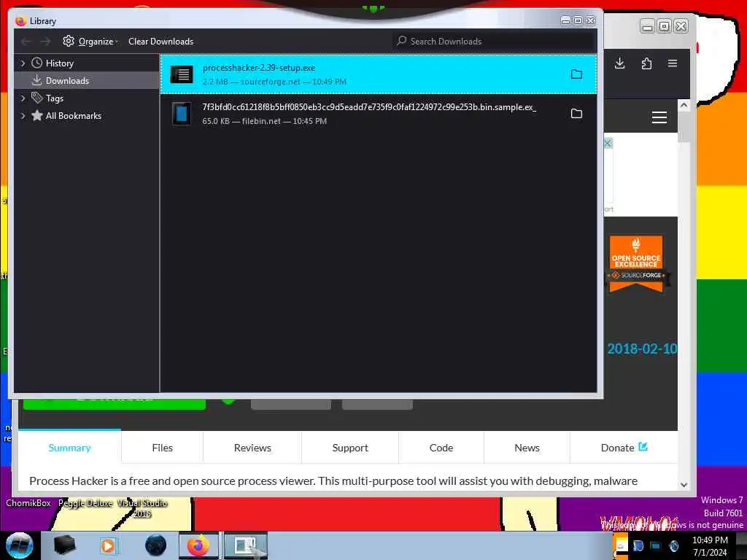
Task: Select the 7f3bfd0cc...bin.sample.ex_ download entry
Action: pos(379,114)
